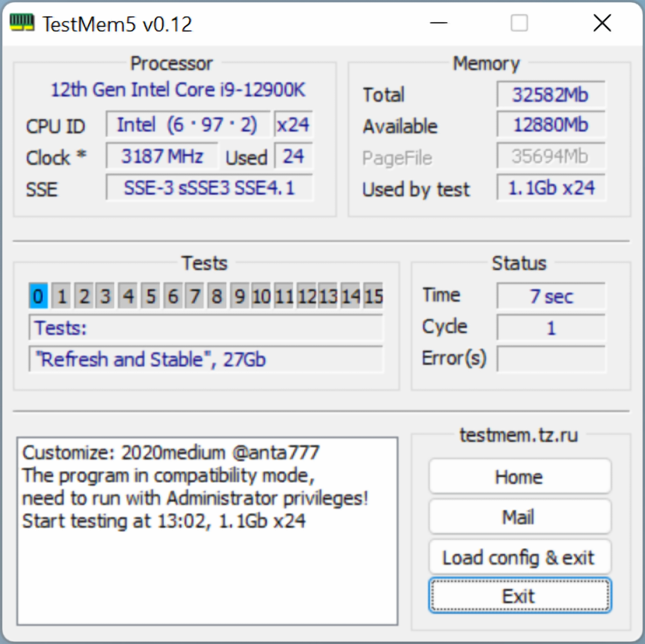Select test indicator 6
The image size is (645, 644).
173,296
